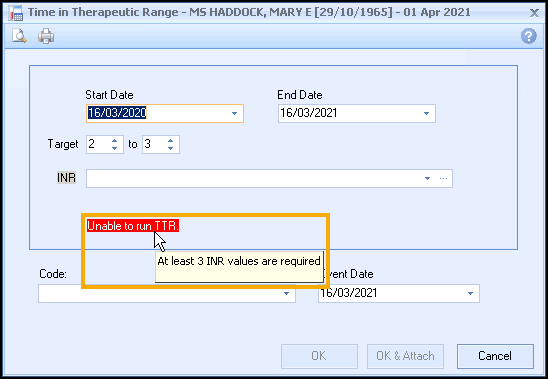Open the print preview icon
Image resolution: width=548 pixels, height=379 pixels.
[19, 36]
